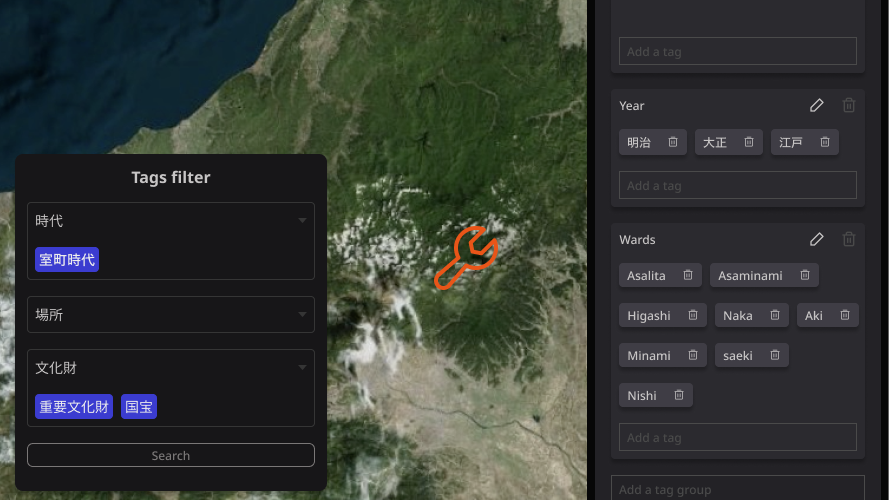
Task: Click the Tags filter heading
Action: (x=171, y=177)
